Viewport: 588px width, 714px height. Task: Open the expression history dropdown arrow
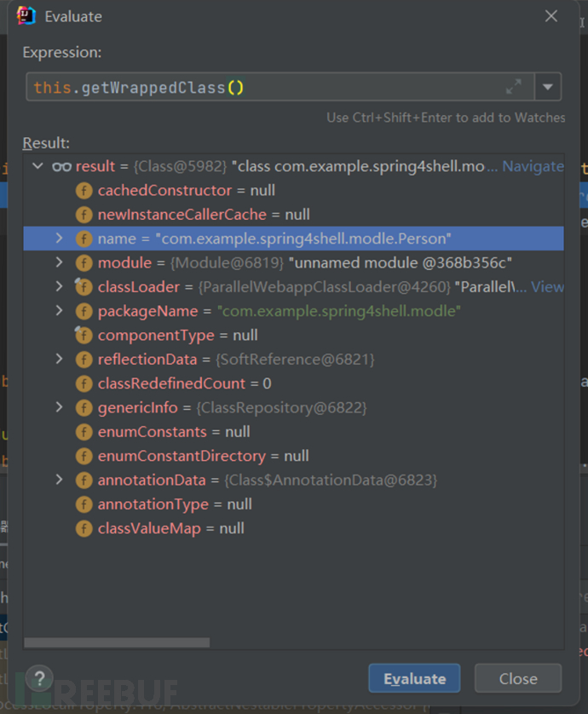pyautogui.click(x=548, y=87)
